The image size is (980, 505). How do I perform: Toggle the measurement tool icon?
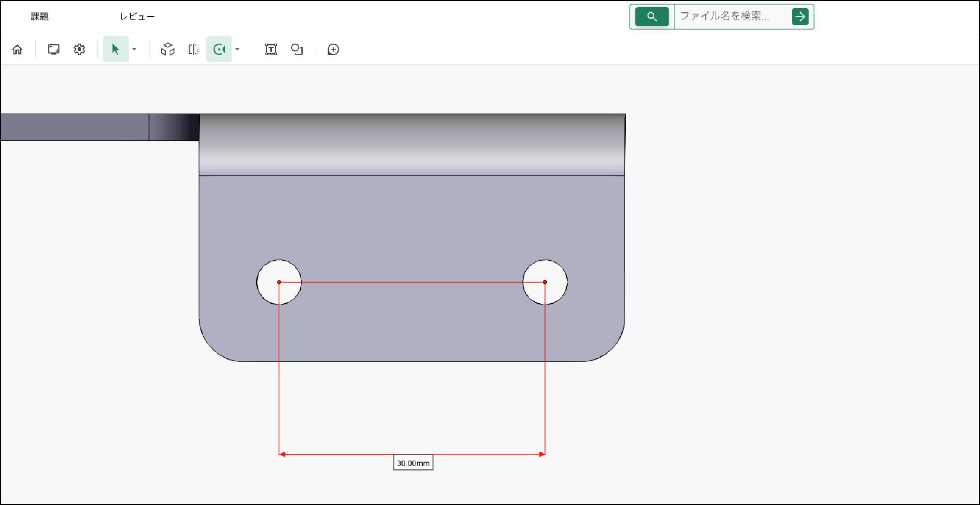coord(219,50)
